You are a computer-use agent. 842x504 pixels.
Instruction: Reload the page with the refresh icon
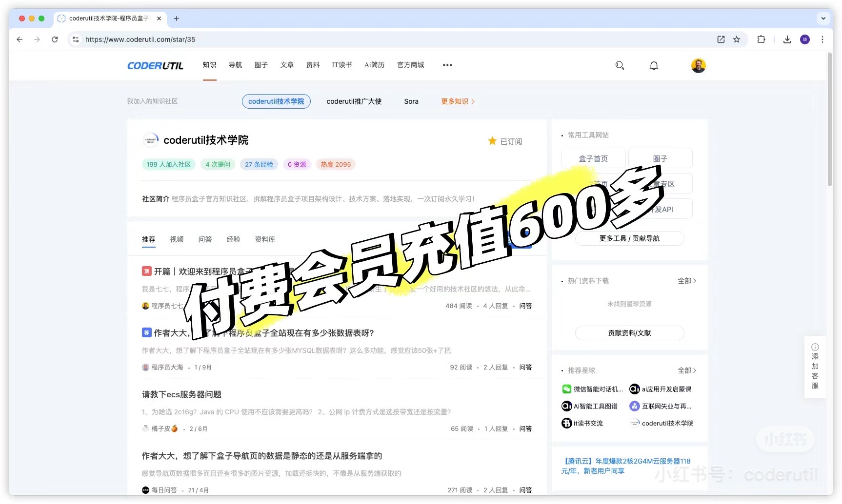point(55,39)
